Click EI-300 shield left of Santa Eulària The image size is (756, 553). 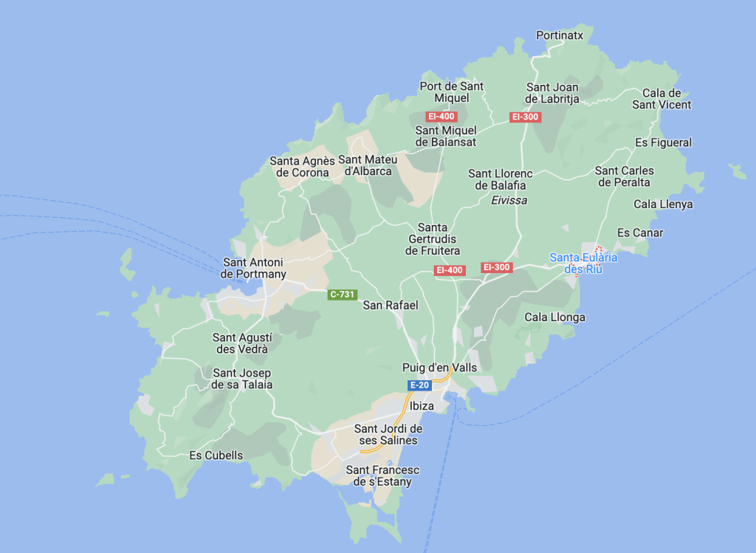(x=496, y=267)
